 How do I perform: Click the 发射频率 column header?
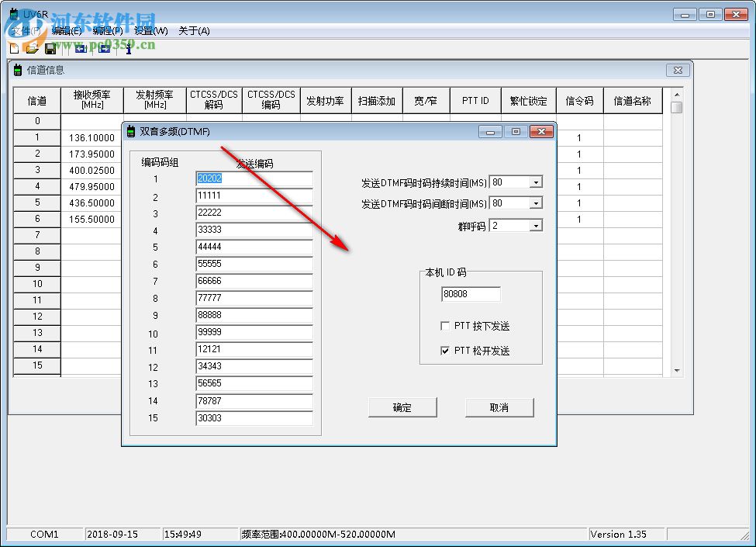155,100
